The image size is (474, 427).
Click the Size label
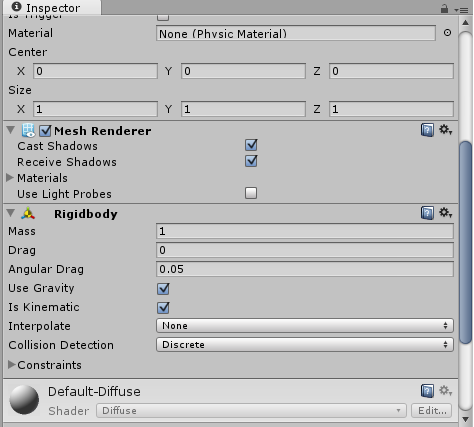[x=20, y=90]
